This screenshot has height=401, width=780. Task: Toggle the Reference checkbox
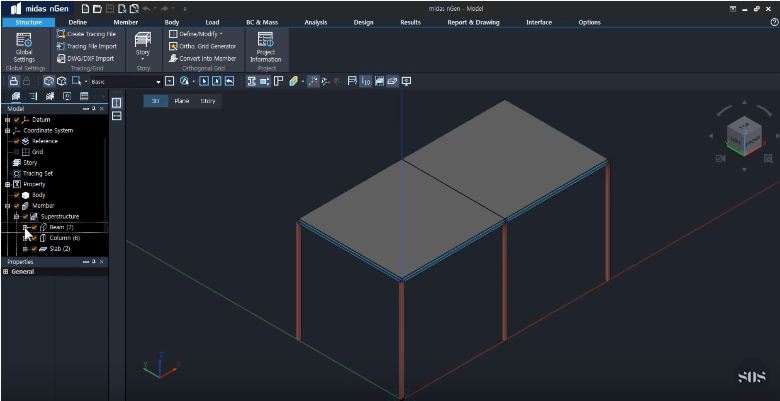(x=16, y=141)
